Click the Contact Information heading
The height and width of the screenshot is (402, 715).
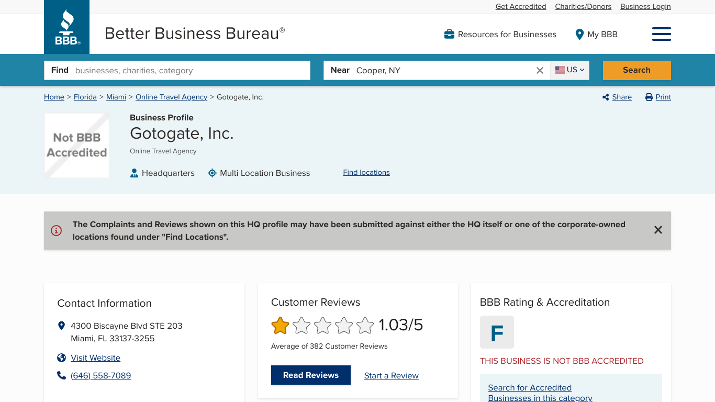point(104,304)
